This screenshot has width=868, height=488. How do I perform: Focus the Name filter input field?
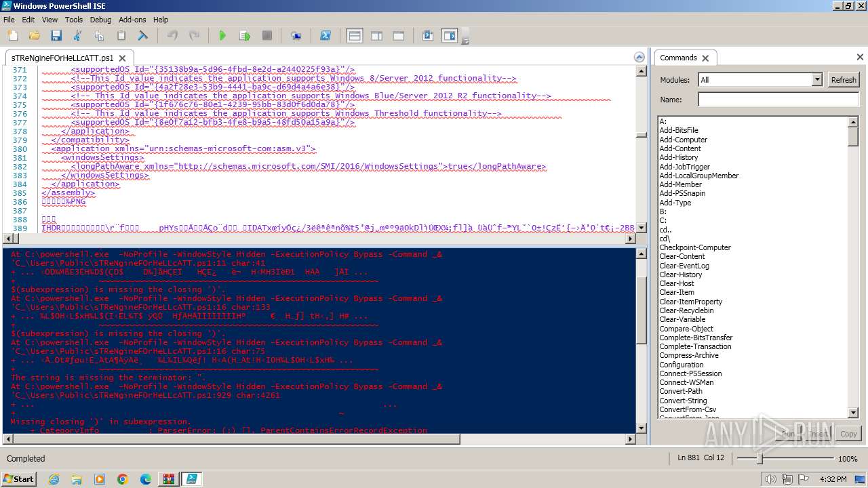778,100
